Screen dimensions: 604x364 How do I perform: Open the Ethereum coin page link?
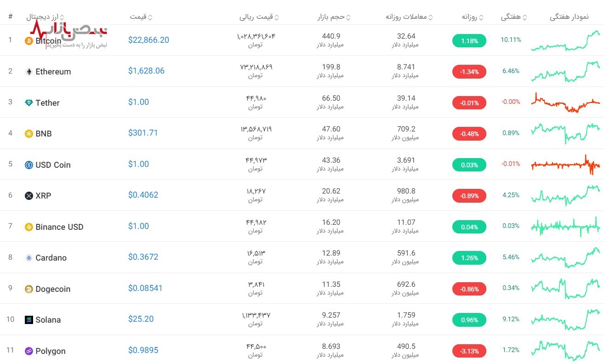click(x=53, y=72)
